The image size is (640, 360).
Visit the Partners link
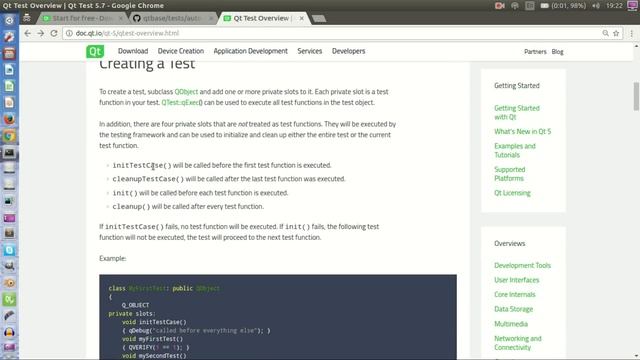click(535, 52)
